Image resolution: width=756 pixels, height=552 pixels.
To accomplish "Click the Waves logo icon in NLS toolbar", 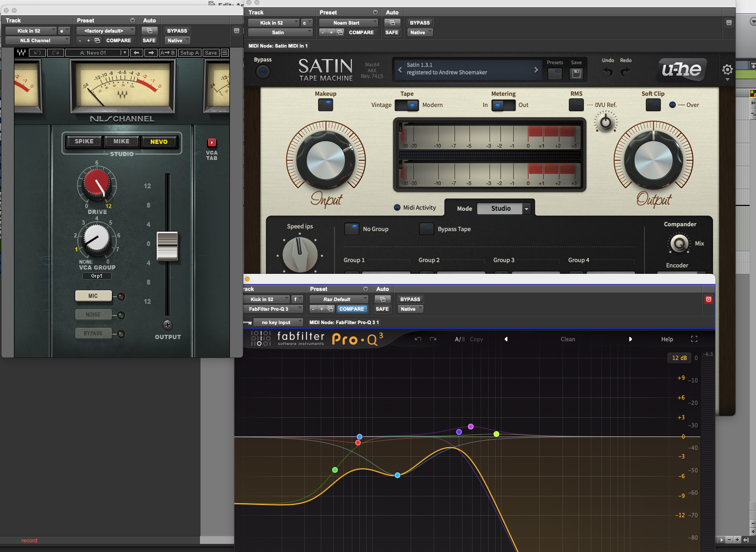I will coord(21,52).
